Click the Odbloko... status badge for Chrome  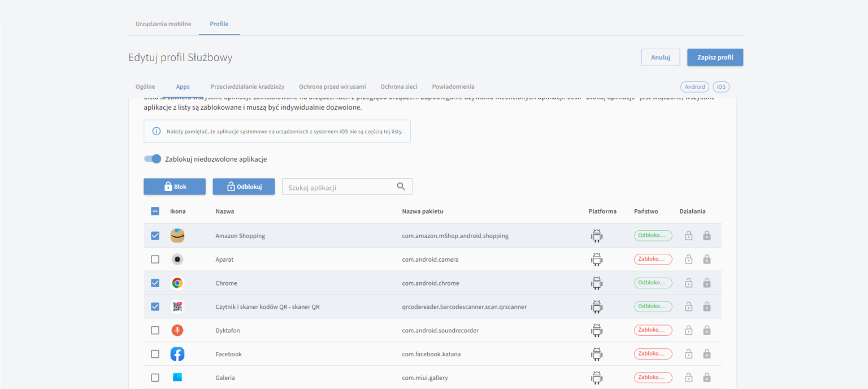[x=653, y=283]
